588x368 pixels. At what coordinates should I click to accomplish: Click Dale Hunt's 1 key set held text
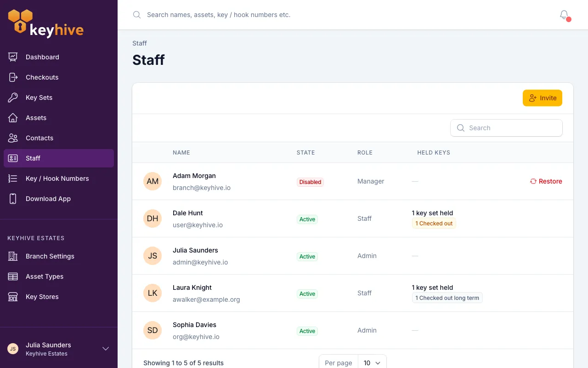tap(433, 213)
